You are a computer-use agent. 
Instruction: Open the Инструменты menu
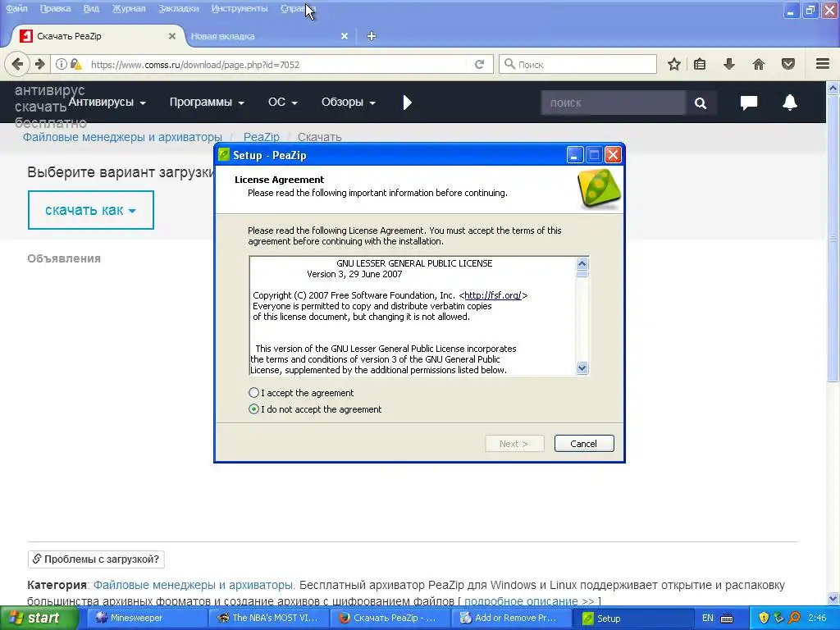pyautogui.click(x=240, y=8)
